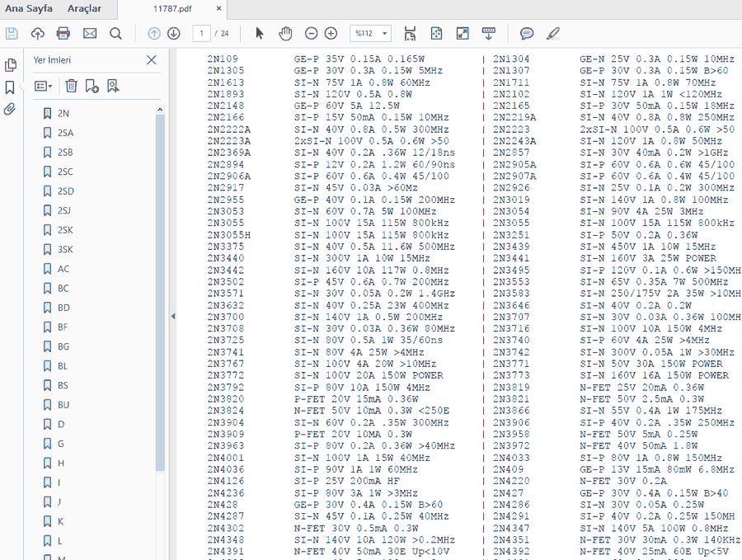The image size is (742, 560).
Task: Jump to 2SJ bookmark
Action: (64, 210)
